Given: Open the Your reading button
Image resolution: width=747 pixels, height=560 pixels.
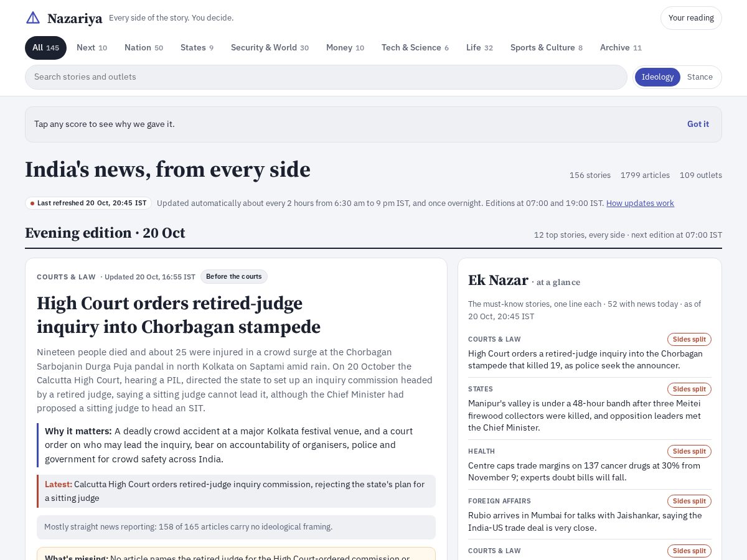Looking at the screenshot, I should tap(691, 18).
